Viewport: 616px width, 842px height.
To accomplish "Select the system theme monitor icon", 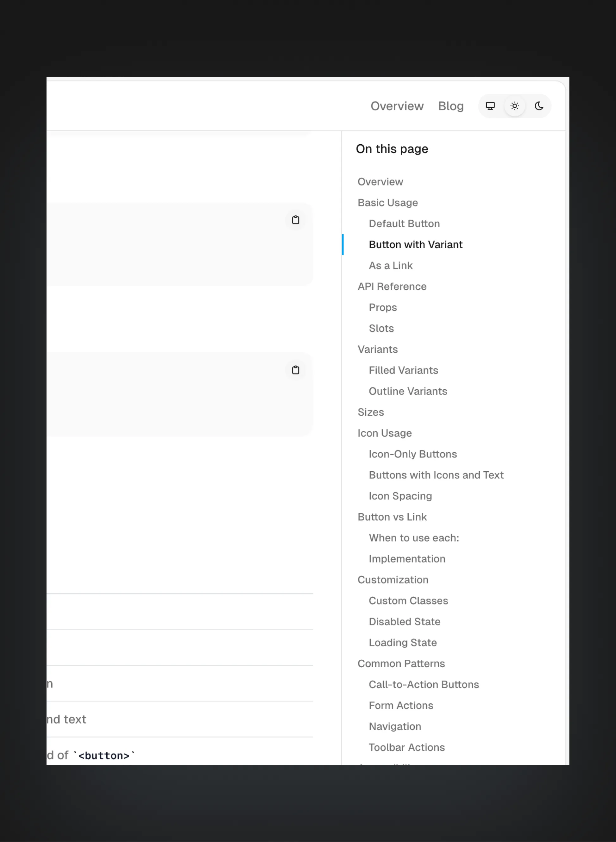I will pos(490,106).
